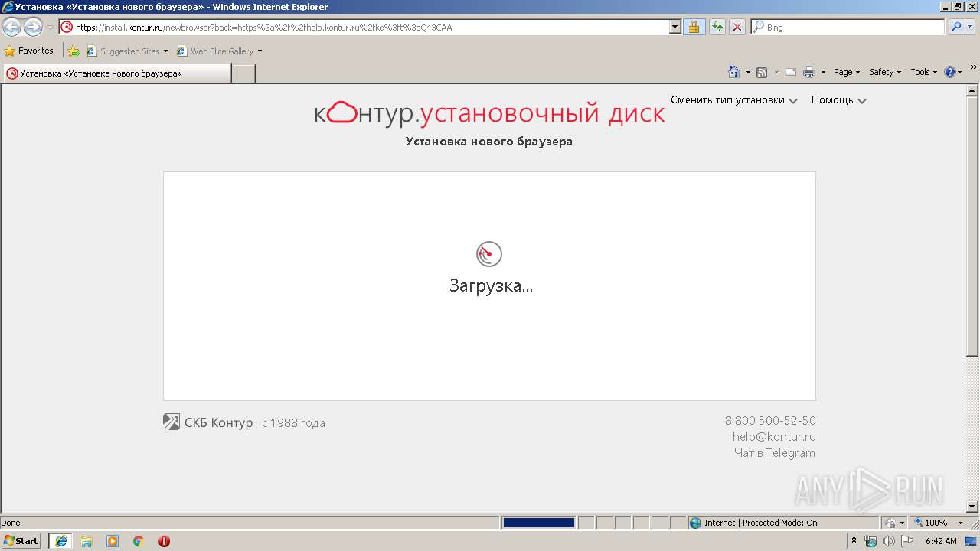Image resolution: width=980 pixels, height=551 pixels.
Task: Open Windows Media Player taskbar icon
Action: pos(113,541)
